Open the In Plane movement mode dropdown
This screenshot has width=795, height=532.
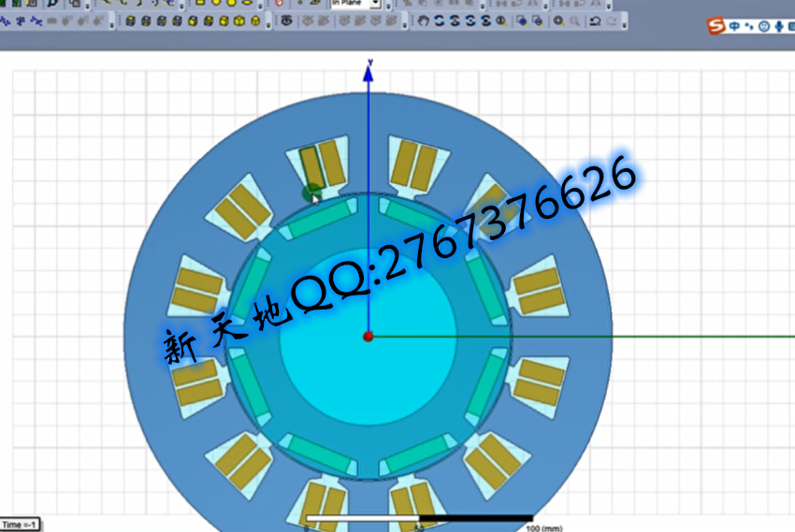376,3
